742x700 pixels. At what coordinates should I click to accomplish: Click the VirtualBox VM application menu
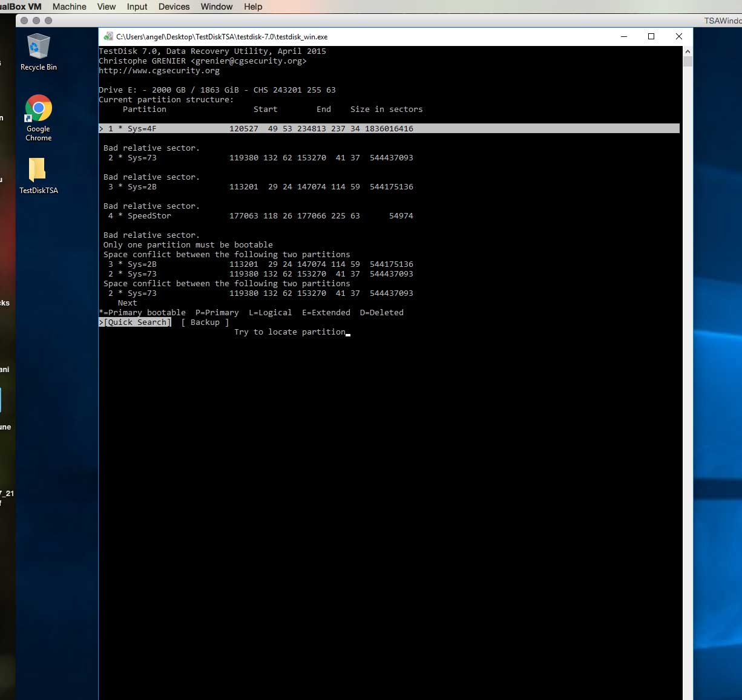21,7
